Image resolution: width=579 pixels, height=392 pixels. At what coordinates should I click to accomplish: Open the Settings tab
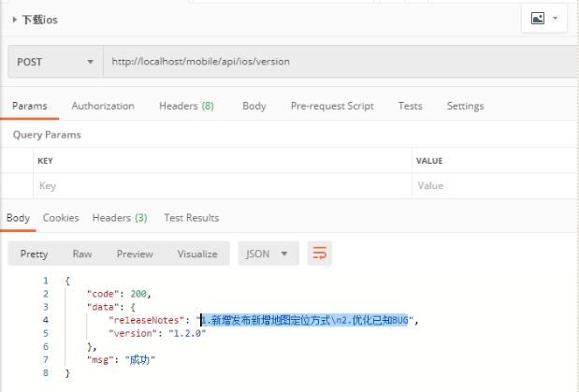[x=465, y=106]
